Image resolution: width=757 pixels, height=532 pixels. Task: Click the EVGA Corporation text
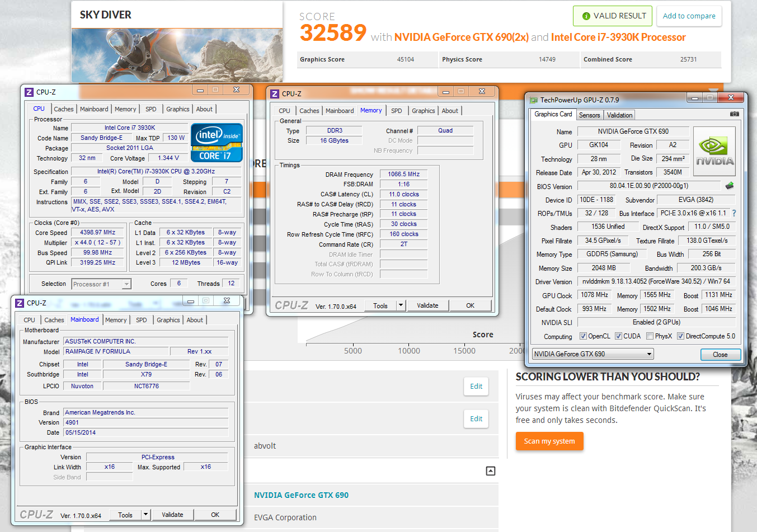coord(285,517)
